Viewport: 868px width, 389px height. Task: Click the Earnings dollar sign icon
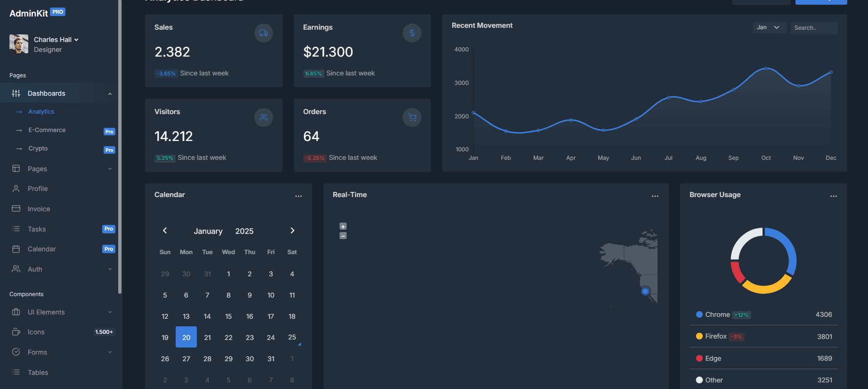(x=412, y=33)
